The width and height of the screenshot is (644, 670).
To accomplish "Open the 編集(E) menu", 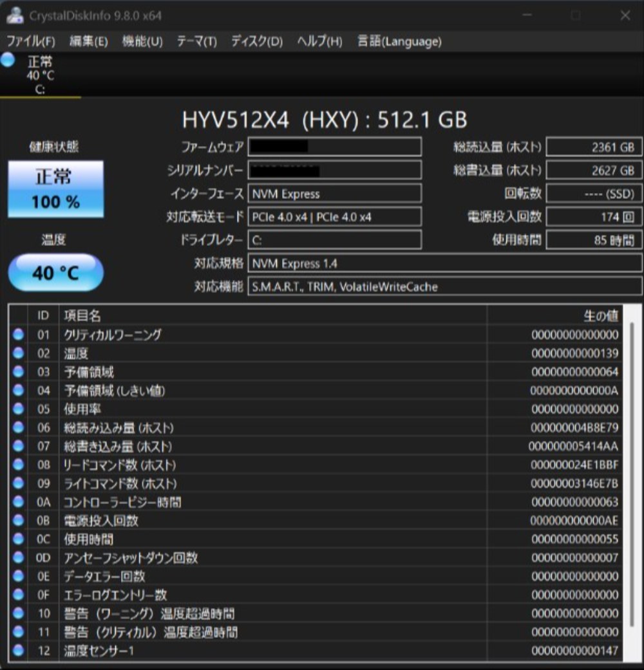I will point(88,41).
